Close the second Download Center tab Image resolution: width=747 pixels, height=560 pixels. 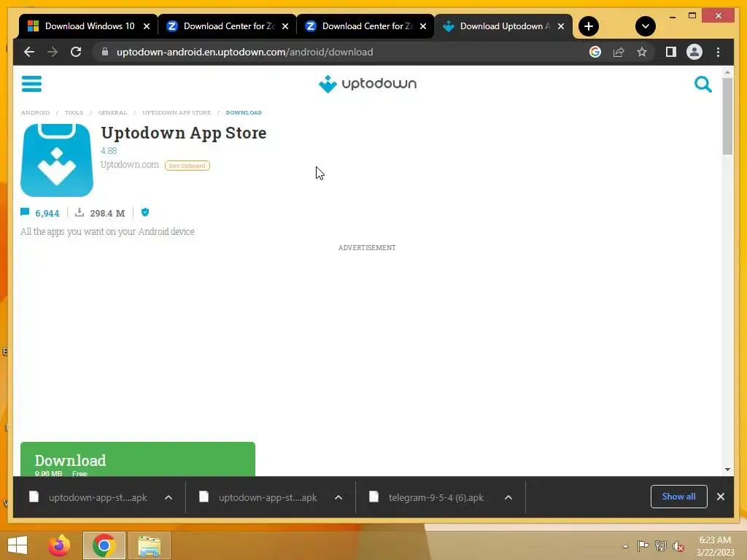(422, 26)
